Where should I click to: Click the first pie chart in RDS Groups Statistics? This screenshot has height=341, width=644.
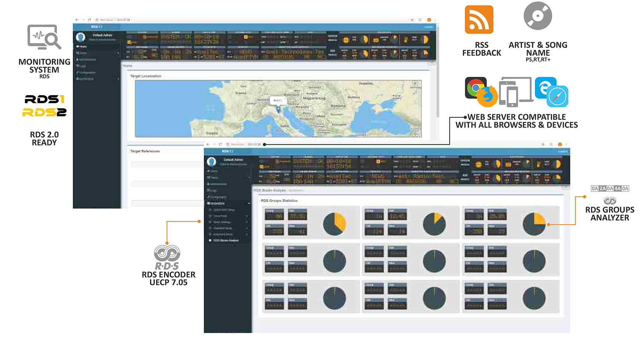point(334,224)
